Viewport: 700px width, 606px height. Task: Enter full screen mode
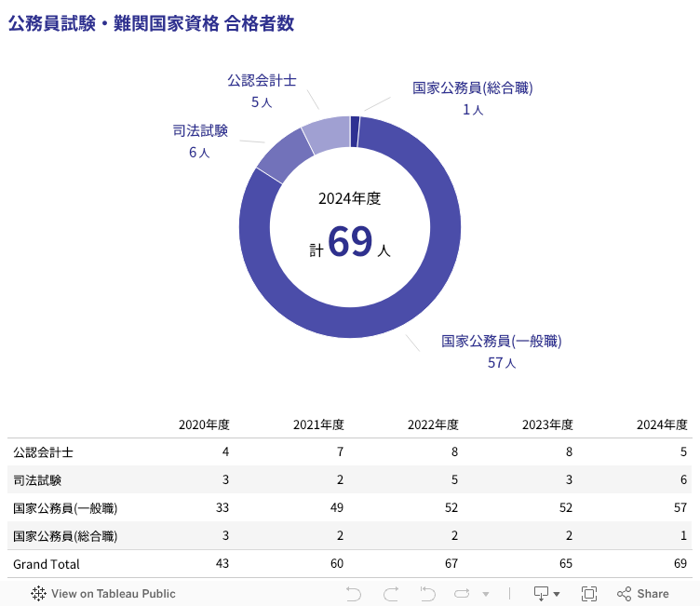(588, 593)
